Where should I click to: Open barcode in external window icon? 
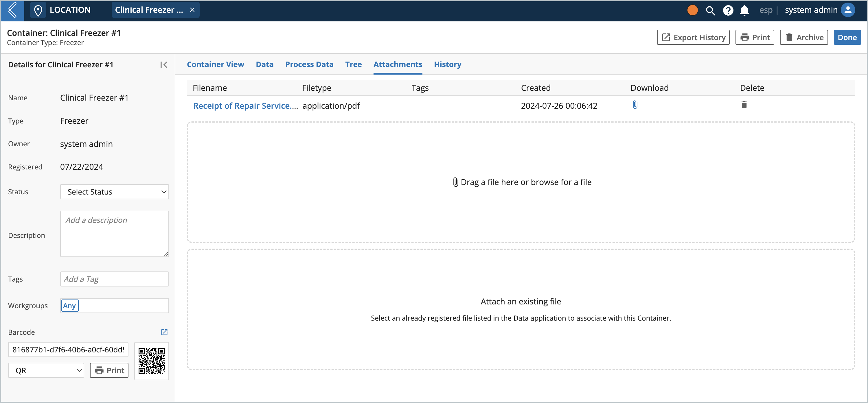coord(164,332)
